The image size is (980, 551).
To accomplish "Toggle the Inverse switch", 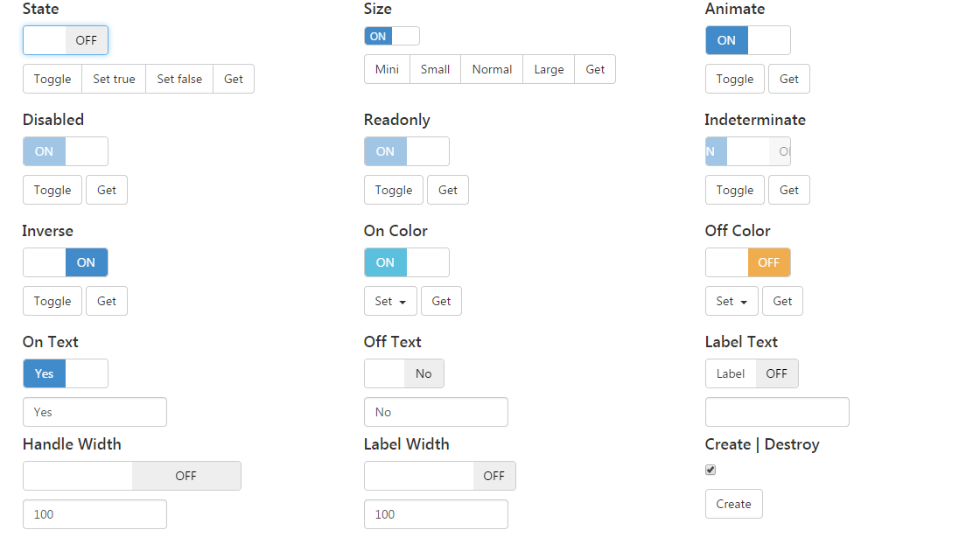I will [x=66, y=262].
